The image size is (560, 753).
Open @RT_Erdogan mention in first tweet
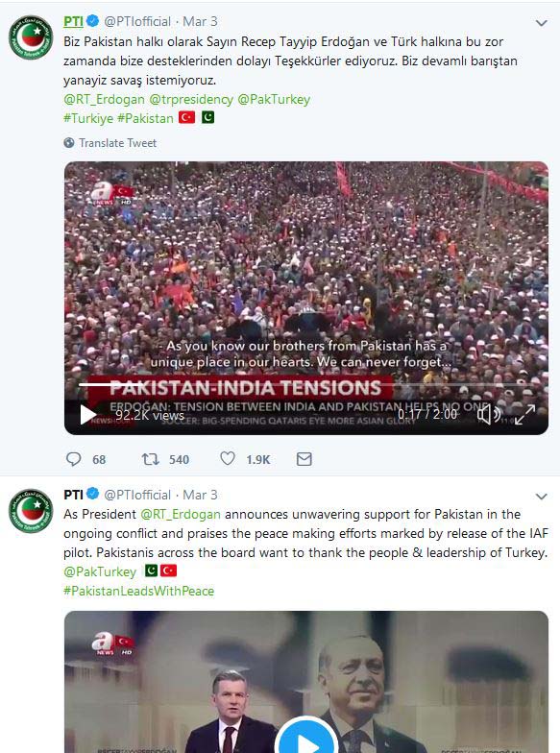pyautogui.click(x=104, y=100)
